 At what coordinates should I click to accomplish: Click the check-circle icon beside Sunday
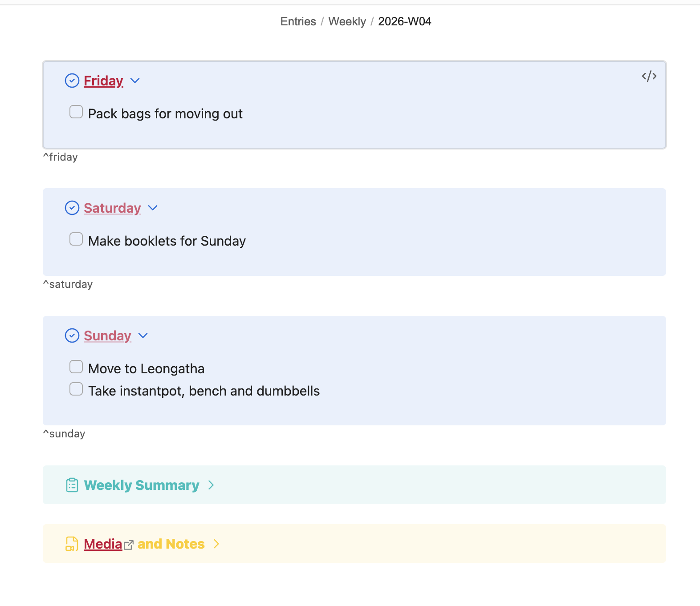coord(72,335)
